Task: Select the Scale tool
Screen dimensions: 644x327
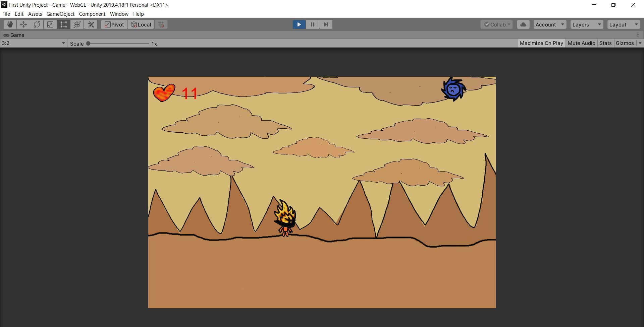Action: click(50, 24)
